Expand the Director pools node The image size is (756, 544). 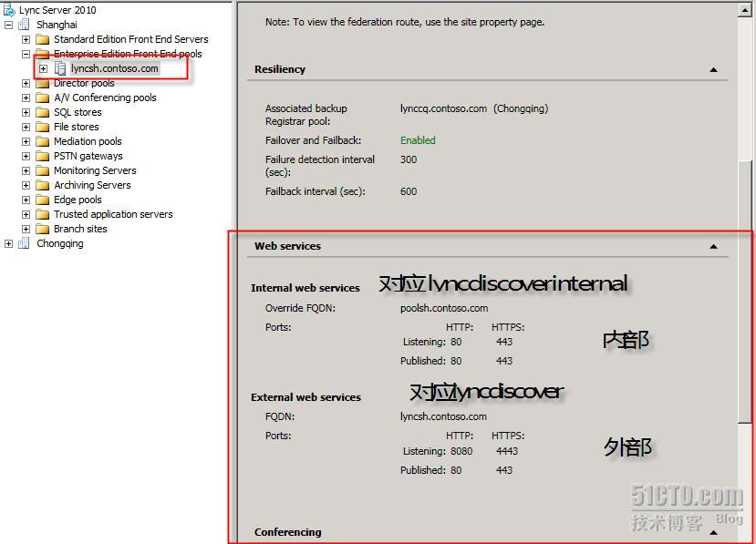pyautogui.click(x=26, y=83)
